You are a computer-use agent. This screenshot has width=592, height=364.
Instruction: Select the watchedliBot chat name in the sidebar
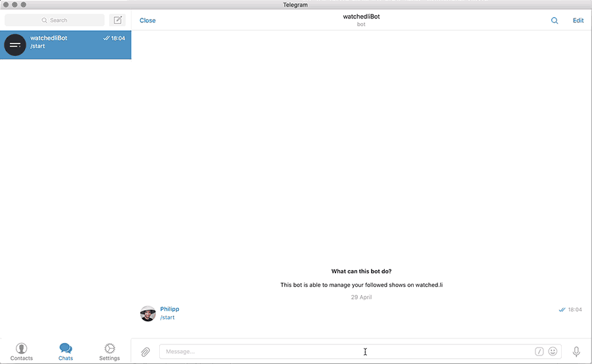tap(49, 38)
